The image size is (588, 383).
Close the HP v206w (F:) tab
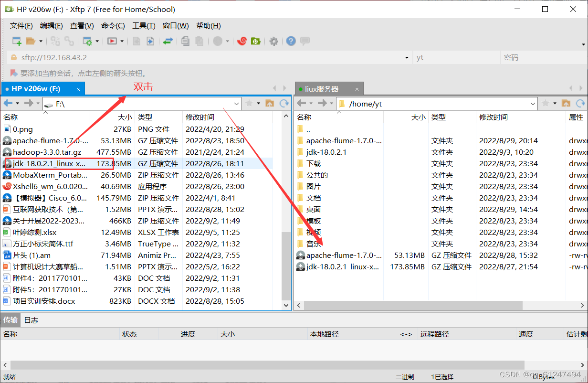pos(78,89)
